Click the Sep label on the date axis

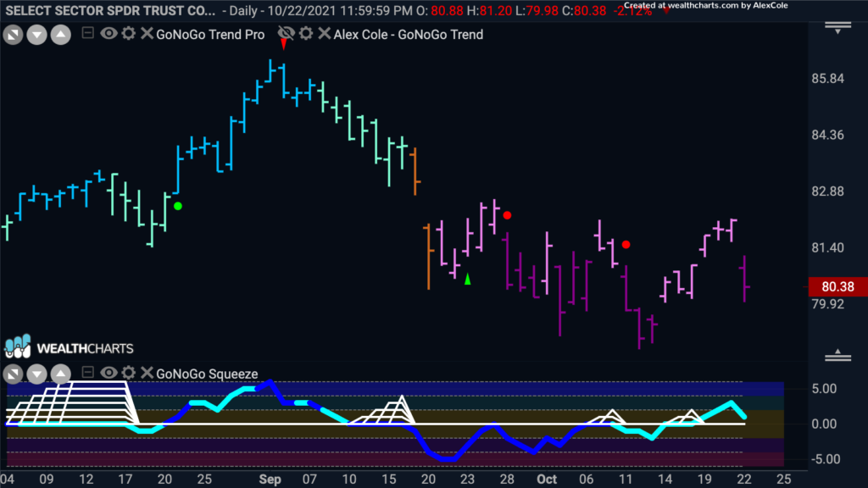270,480
